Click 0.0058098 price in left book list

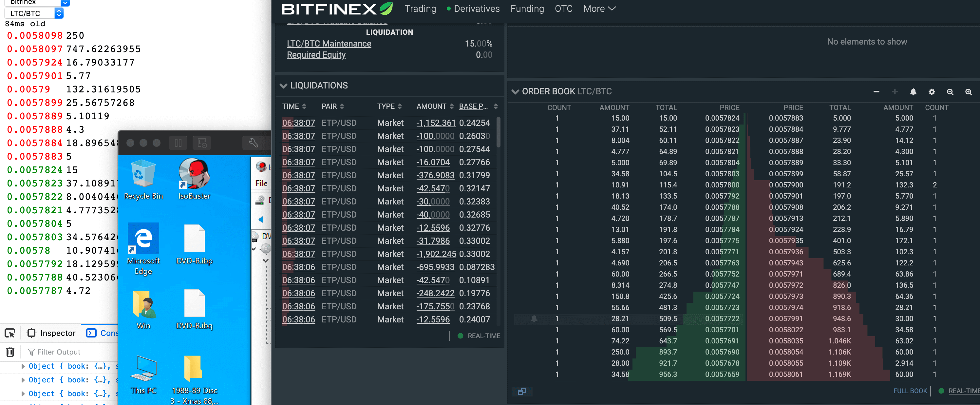(x=35, y=36)
